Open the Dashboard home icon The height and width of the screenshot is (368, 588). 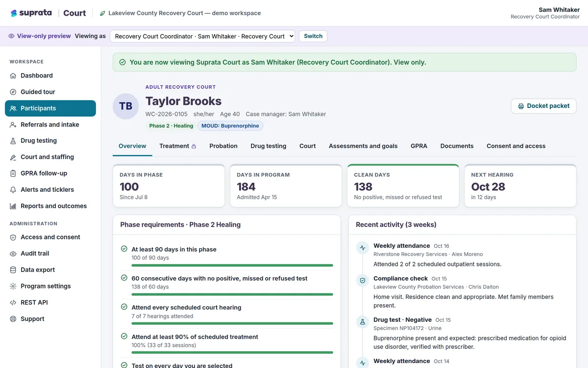13,76
